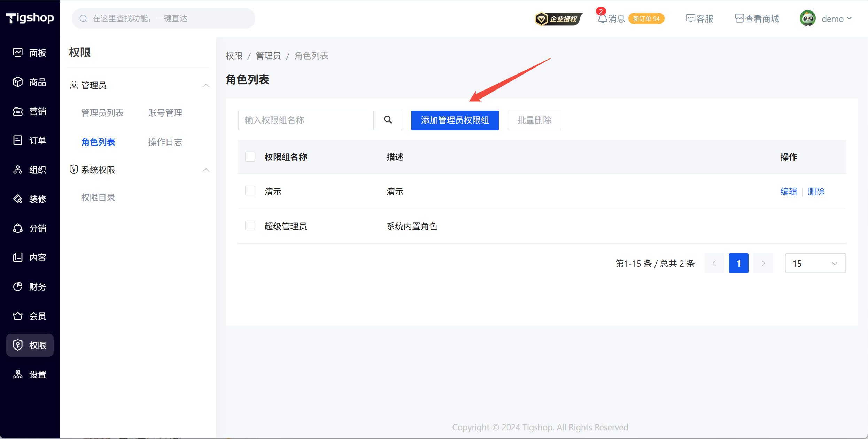The image size is (868, 439).
Task: Open the 营销 marketing sidebar icon
Action: (18, 111)
